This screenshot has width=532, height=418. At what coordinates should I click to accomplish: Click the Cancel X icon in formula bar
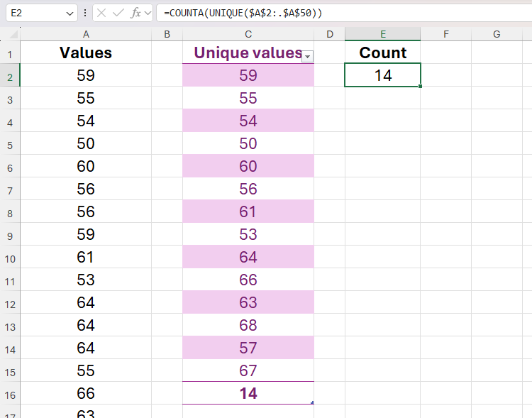(x=103, y=13)
